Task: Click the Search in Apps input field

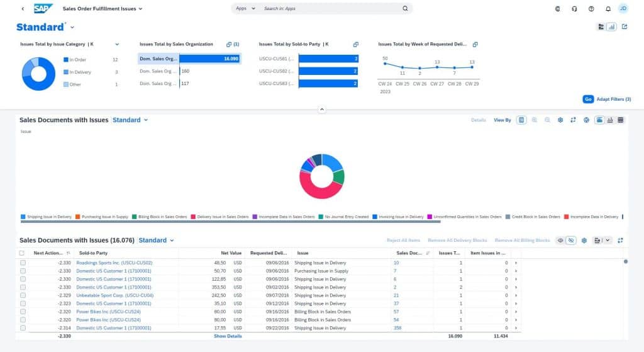Action: pyautogui.click(x=331, y=8)
